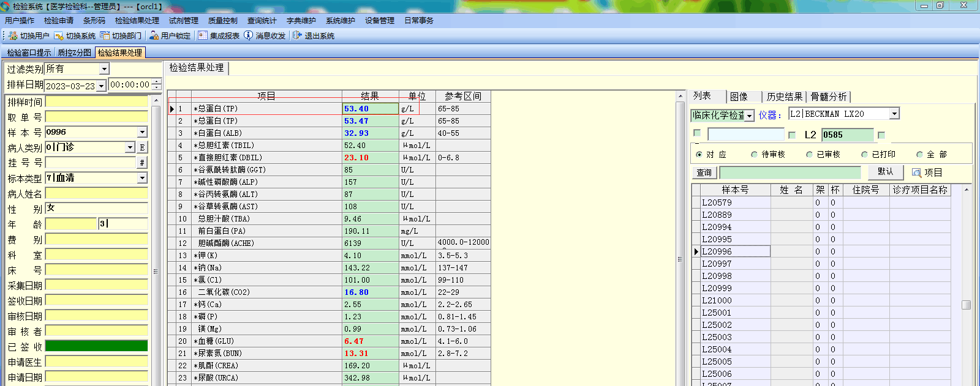Switch to the 检验窗口提示 tab
The width and height of the screenshot is (980, 386).
[29, 53]
